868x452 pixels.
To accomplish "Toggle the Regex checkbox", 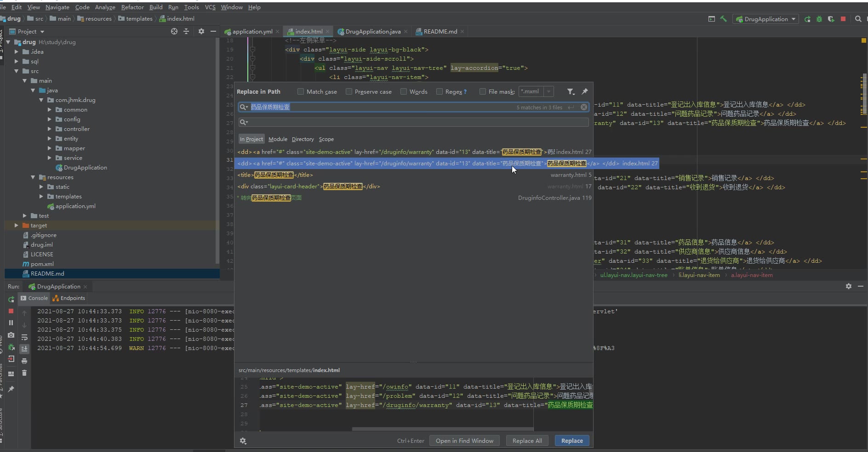I will (x=440, y=92).
